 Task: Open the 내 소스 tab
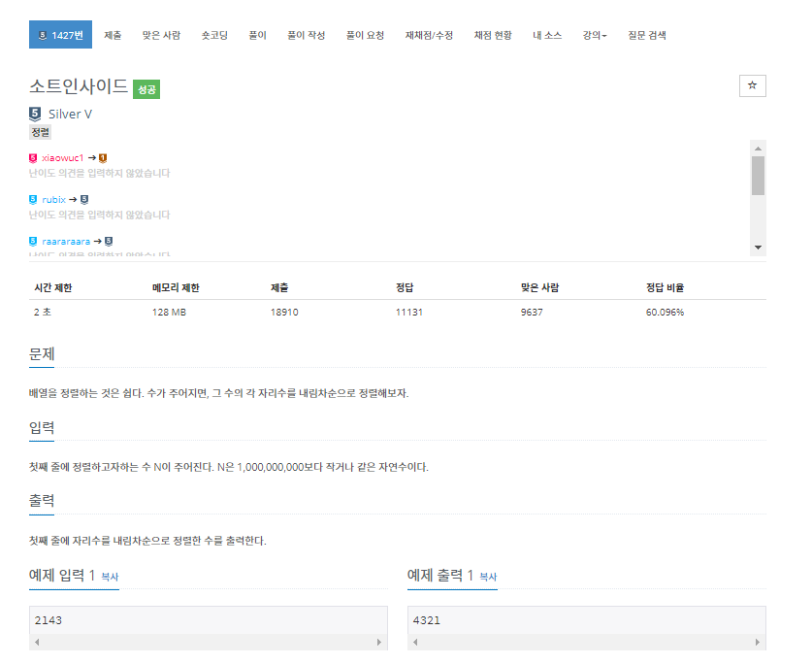pyautogui.click(x=547, y=35)
